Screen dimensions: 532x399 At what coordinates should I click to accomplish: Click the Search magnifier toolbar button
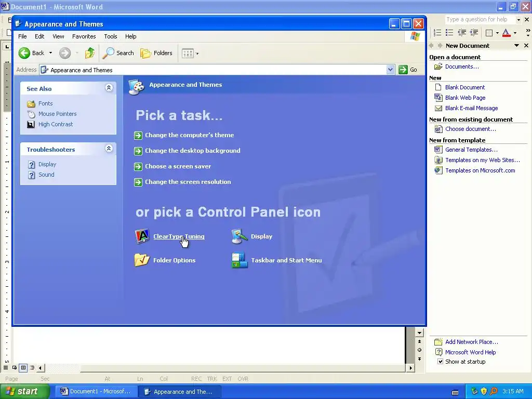click(x=109, y=53)
